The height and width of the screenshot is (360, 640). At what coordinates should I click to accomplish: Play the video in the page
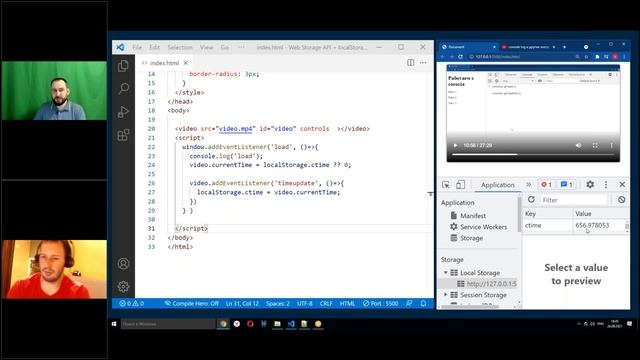(456, 145)
